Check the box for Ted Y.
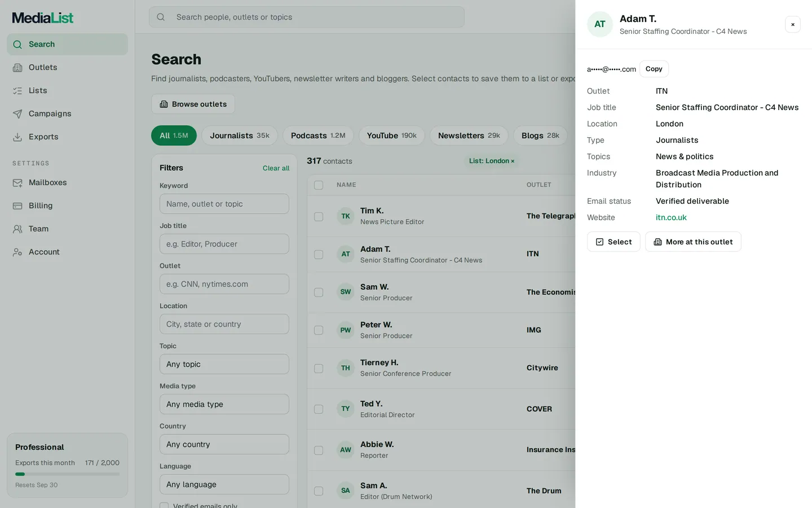 click(319, 409)
